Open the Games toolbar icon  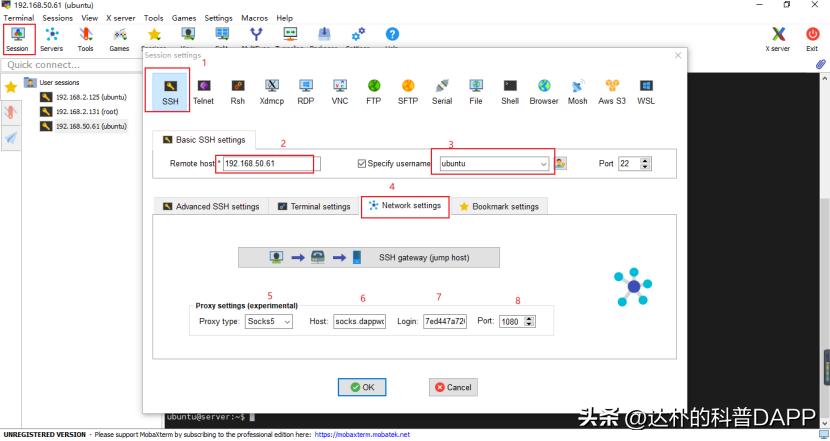click(x=119, y=39)
